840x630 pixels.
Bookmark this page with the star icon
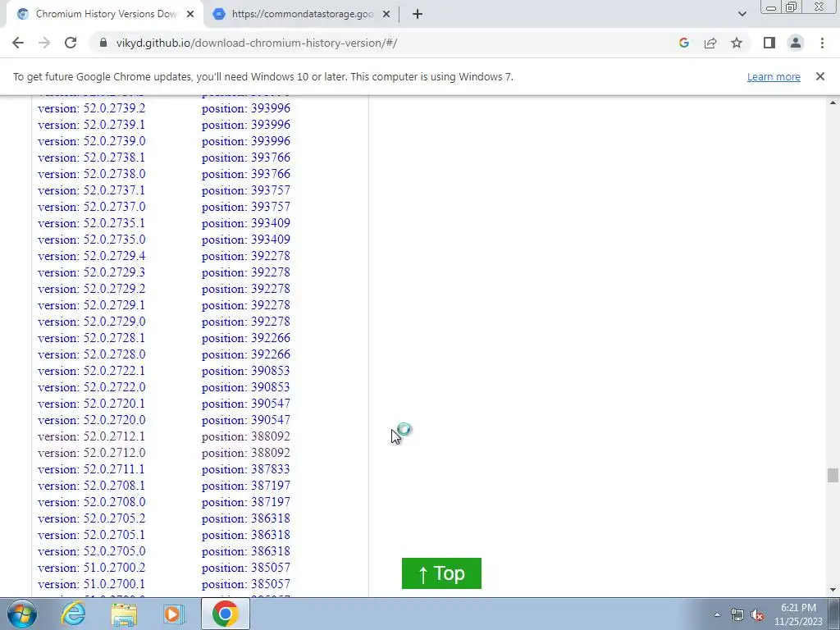point(737,43)
